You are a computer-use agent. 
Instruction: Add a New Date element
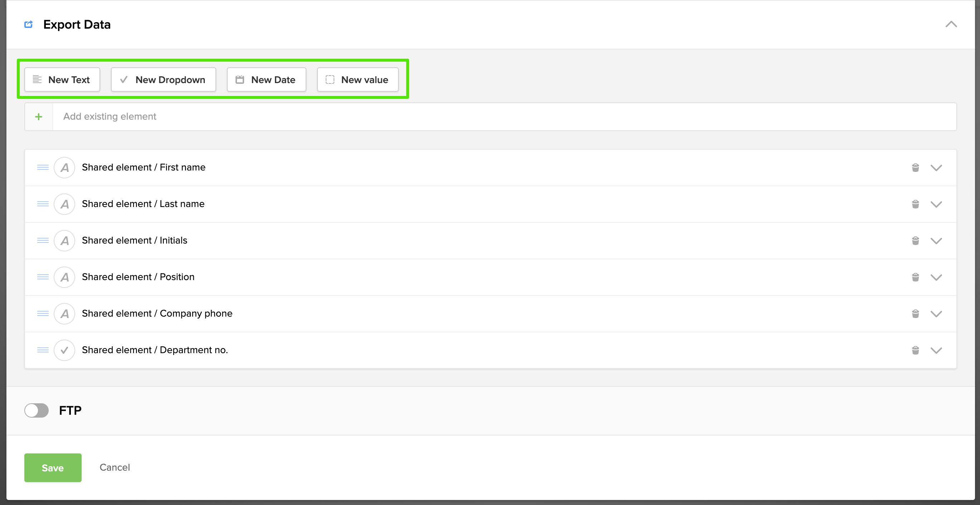coord(266,80)
